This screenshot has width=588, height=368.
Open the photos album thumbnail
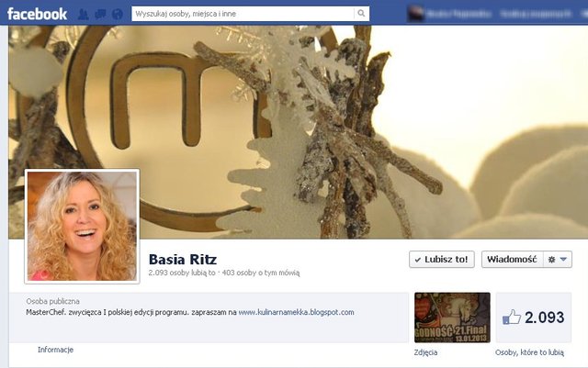(450, 318)
